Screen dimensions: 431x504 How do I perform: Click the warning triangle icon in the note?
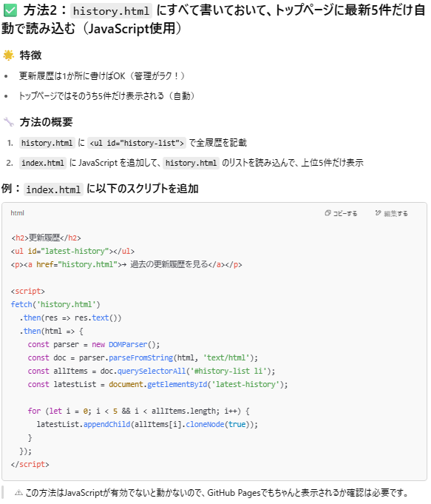pyautogui.click(x=18, y=493)
